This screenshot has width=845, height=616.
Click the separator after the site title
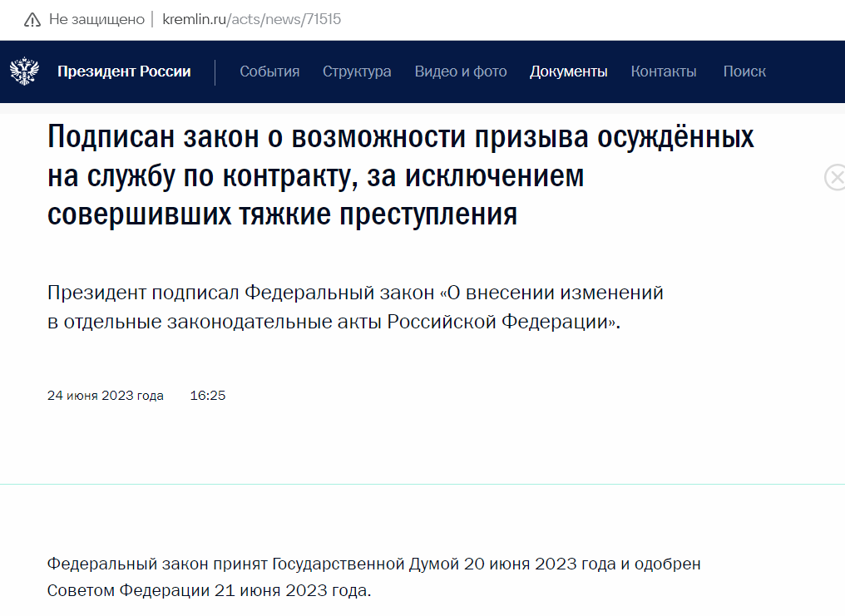click(217, 71)
